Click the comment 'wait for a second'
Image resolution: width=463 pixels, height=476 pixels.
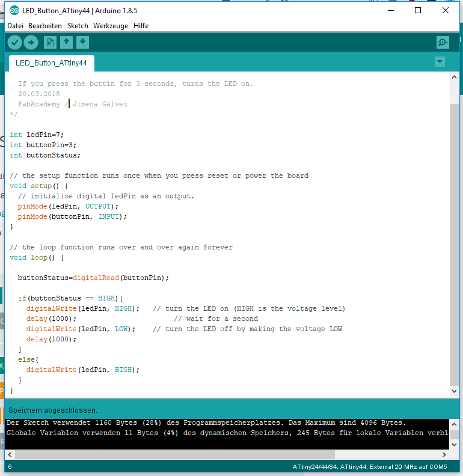[x=216, y=319]
